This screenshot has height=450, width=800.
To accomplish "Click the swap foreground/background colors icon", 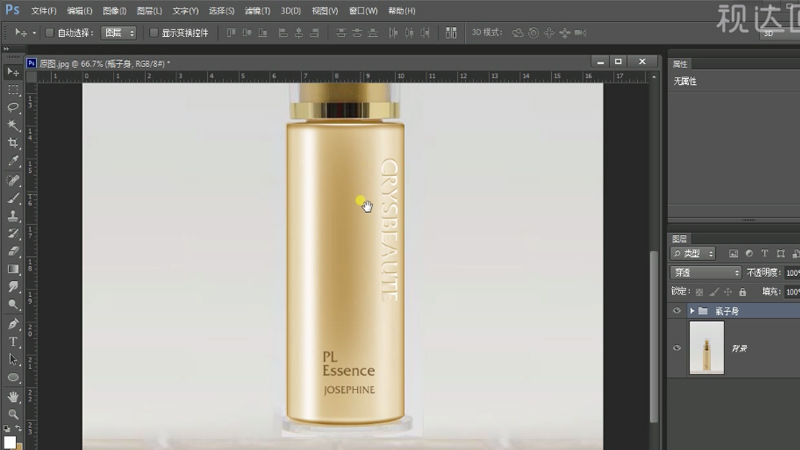I will click(18, 429).
